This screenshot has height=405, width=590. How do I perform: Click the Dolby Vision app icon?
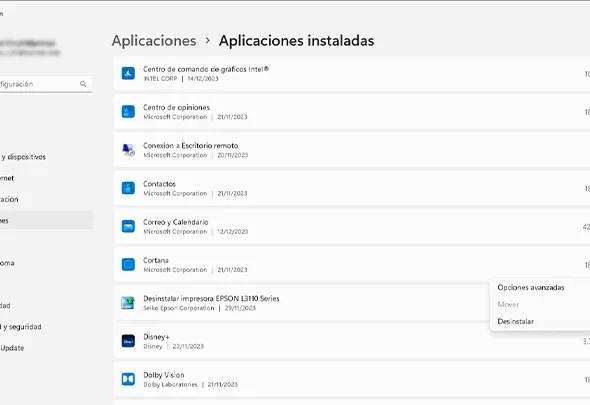pos(128,379)
